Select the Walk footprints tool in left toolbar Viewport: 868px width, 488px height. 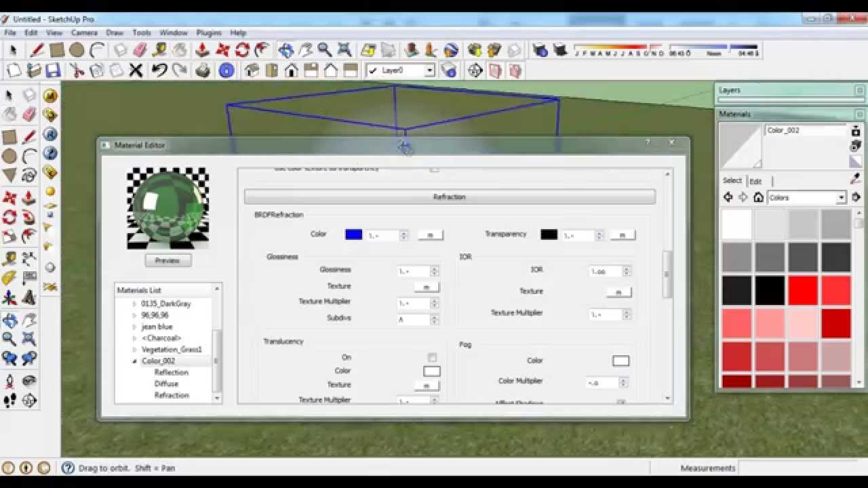9,401
